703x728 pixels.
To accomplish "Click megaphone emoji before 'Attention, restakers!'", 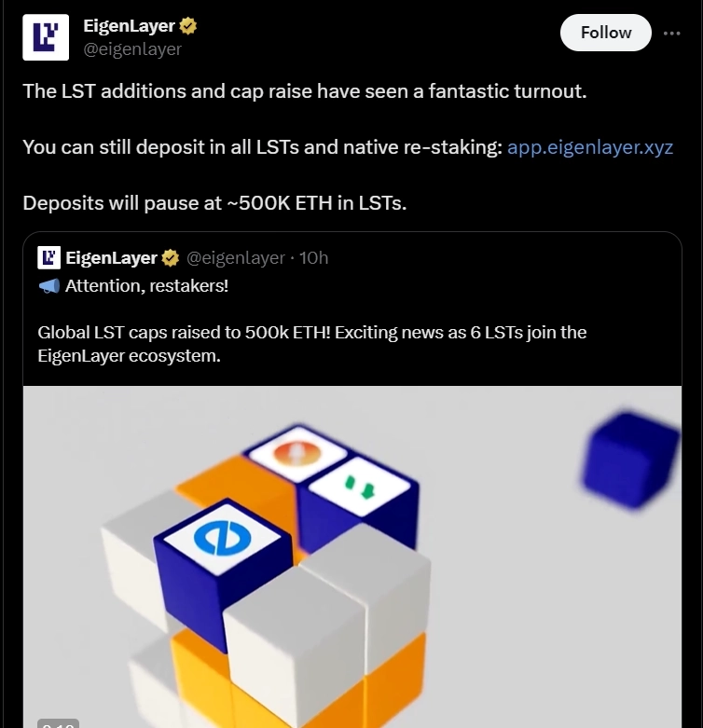I will tap(49, 286).
